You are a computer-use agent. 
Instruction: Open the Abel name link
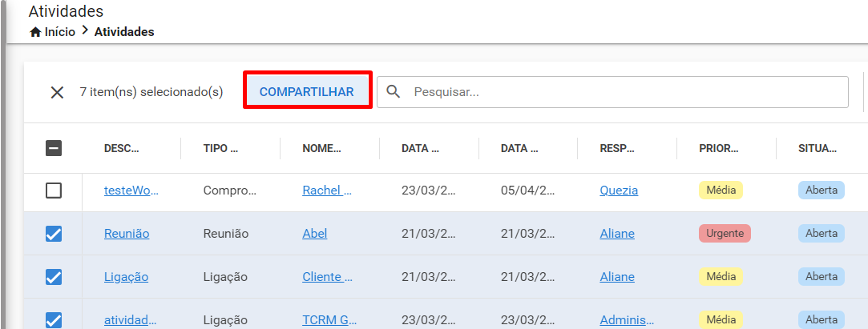(x=315, y=234)
